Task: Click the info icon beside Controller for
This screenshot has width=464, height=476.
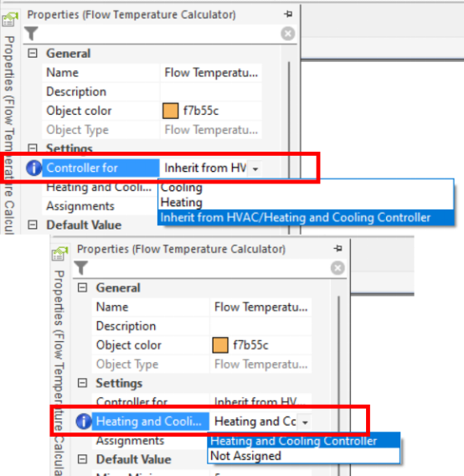Action: point(34,168)
